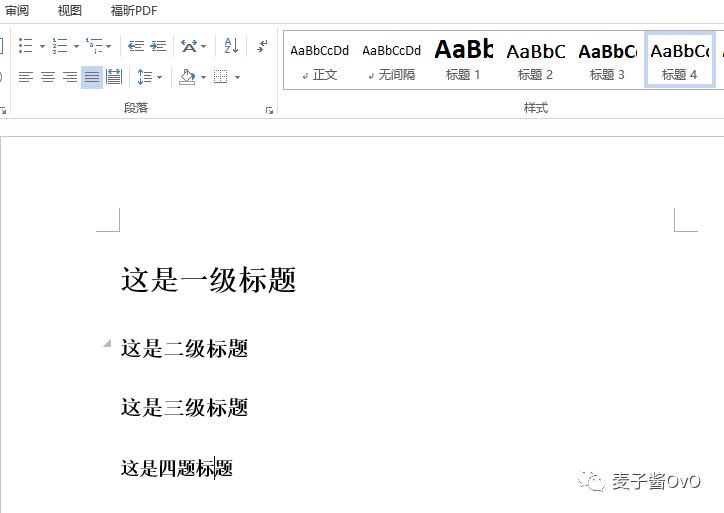Apply the 正文 style
This screenshot has height=513, width=724.
click(x=320, y=60)
